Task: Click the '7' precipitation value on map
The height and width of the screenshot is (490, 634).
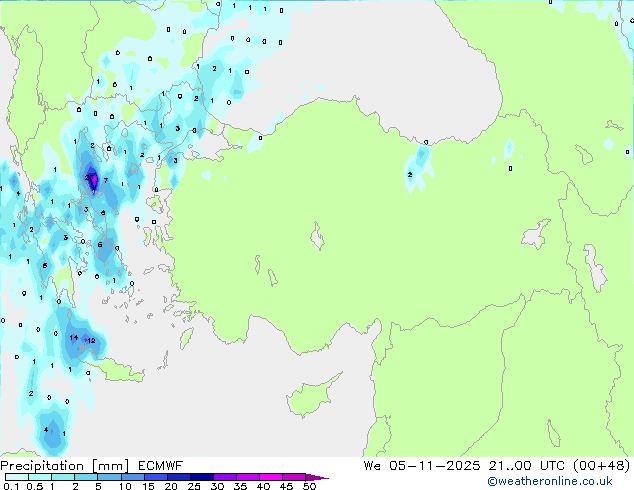Action: click(106, 180)
